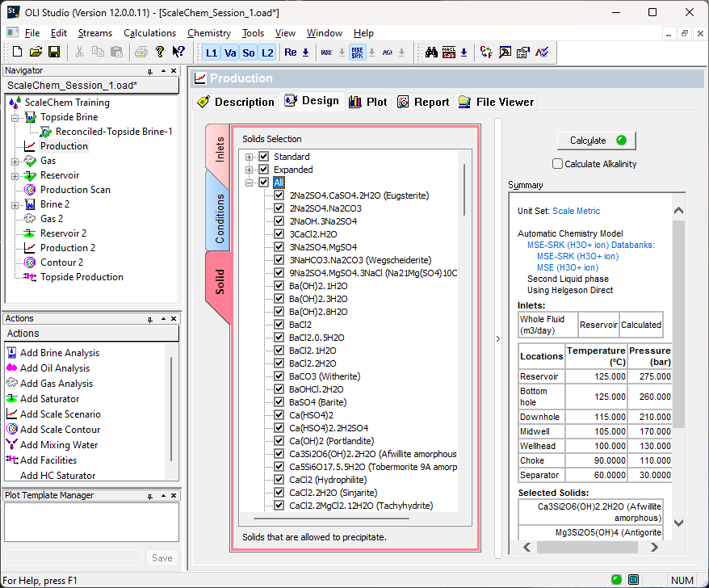The image size is (709, 588).
Task: Uncheck the Ca(OH)2 (Portlandite) checkbox
Action: click(x=279, y=441)
